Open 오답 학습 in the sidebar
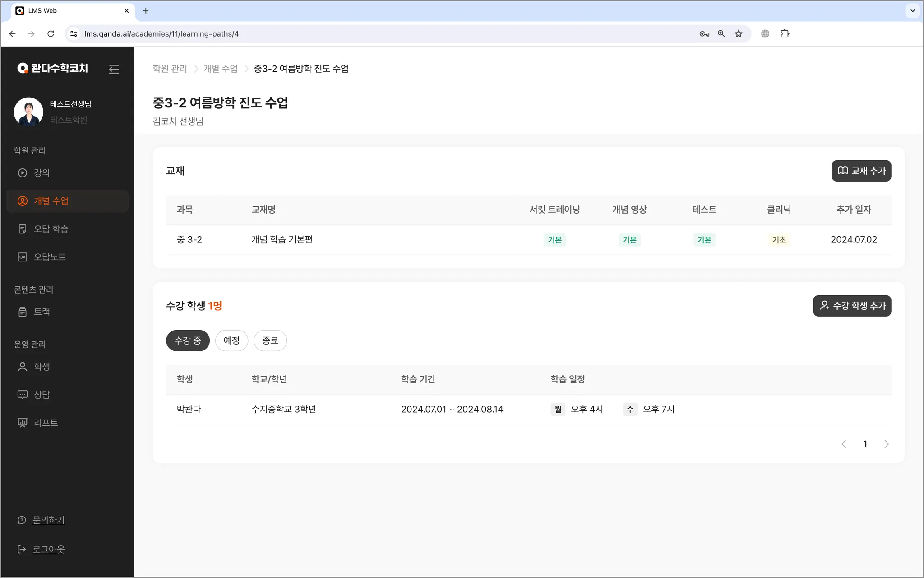924x578 pixels. point(51,229)
